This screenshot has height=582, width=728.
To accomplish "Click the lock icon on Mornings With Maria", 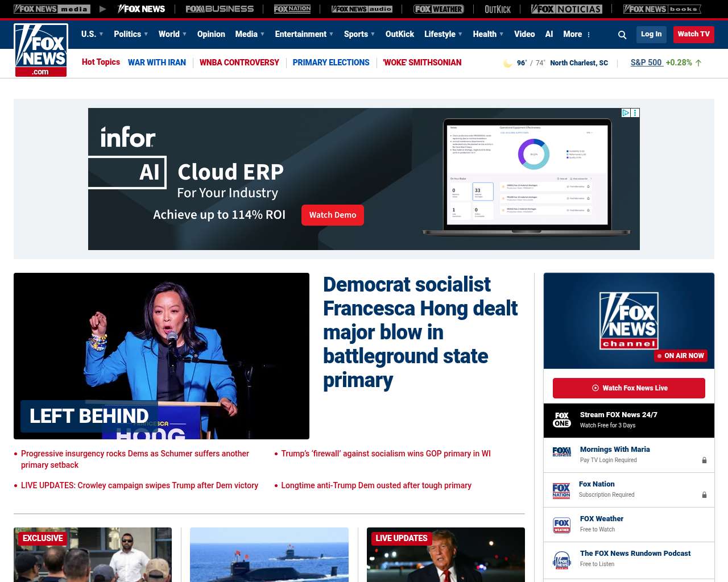I will pos(704,460).
